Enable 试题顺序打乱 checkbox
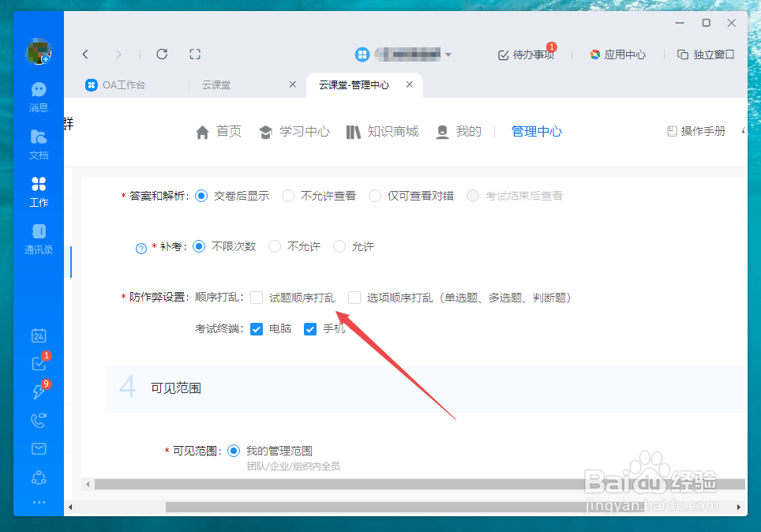This screenshot has width=761, height=532. pyautogui.click(x=257, y=298)
